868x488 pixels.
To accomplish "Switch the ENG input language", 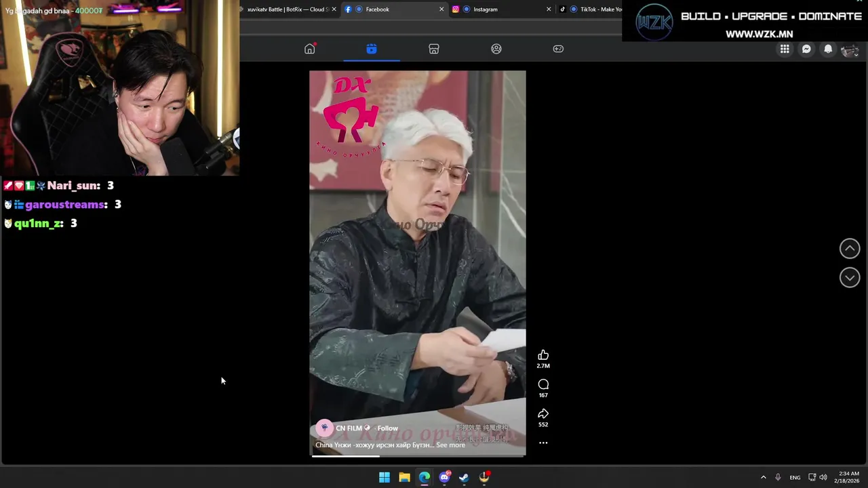I will tap(795, 477).
